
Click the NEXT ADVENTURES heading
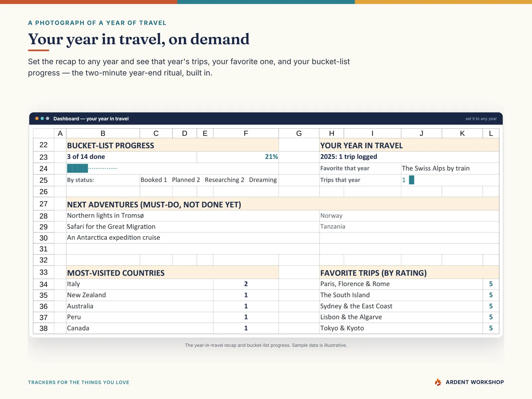[x=283, y=204]
